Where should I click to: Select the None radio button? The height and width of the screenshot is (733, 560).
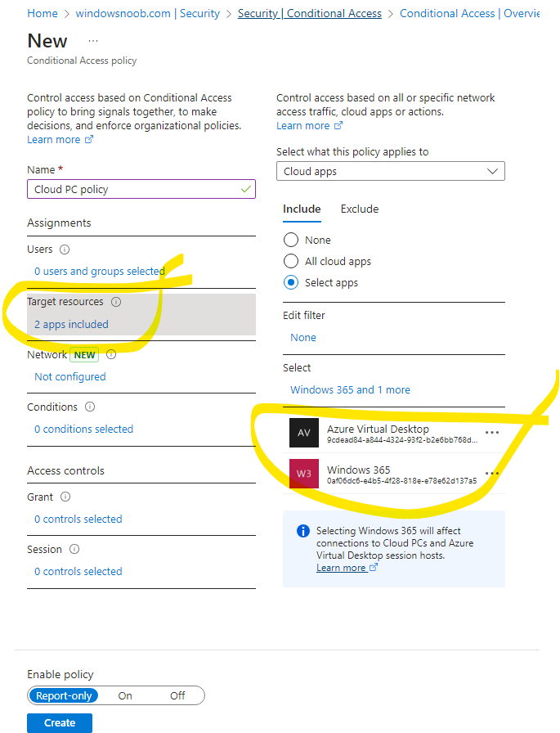click(291, 240)
